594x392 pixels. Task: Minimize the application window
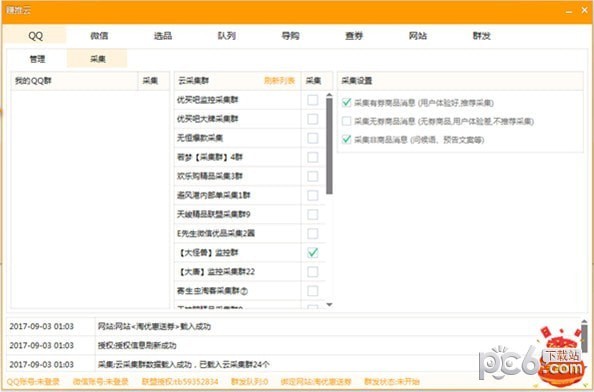point(569,11)
